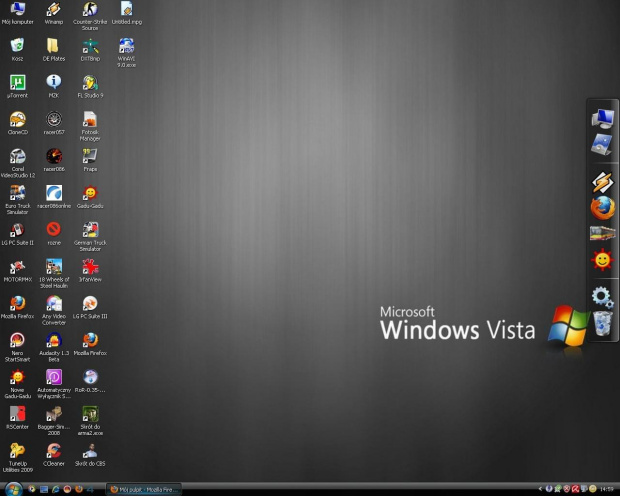Launch 18 Wheels of Steel Haulin
Image resolution: width=620 pixels, height=496 pixels.
54,273
